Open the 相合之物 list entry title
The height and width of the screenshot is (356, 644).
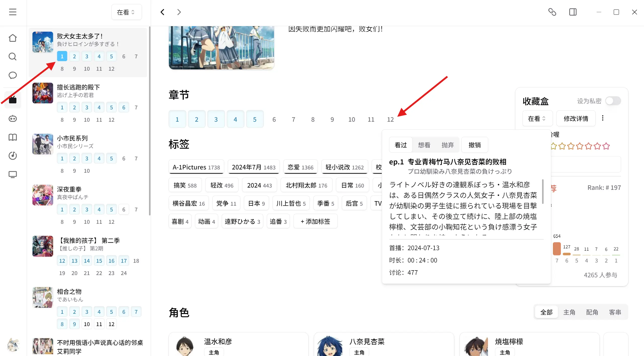click(x=69, y=291)
